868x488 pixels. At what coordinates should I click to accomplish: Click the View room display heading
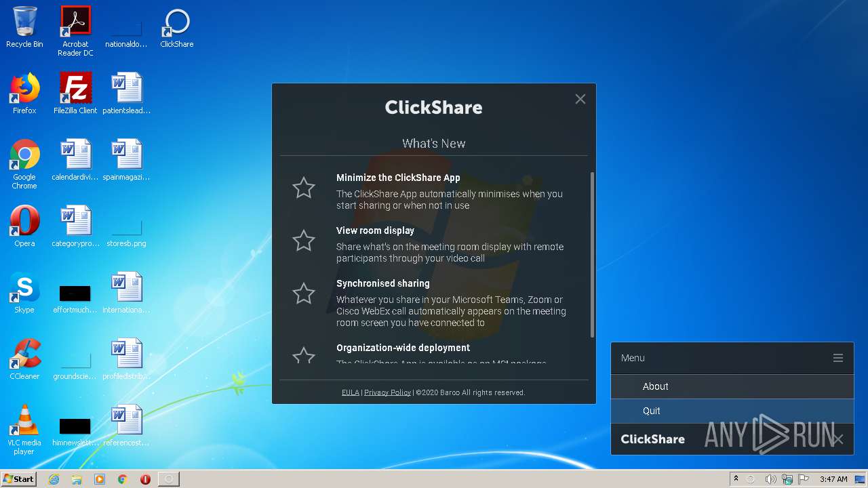375,230
